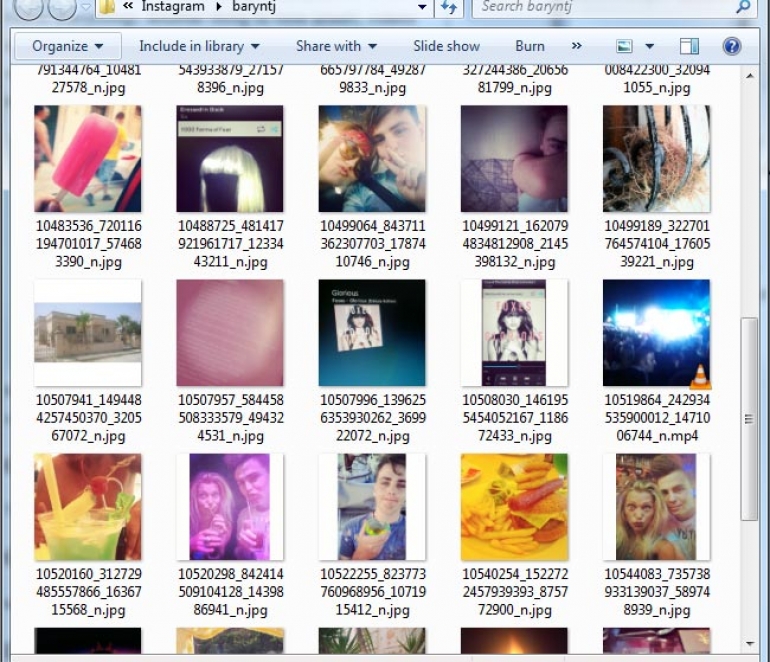This screenshot has height=662, width=770.
Task: Select the green cocktail photo thumbnail
Action: pos(88,507)
